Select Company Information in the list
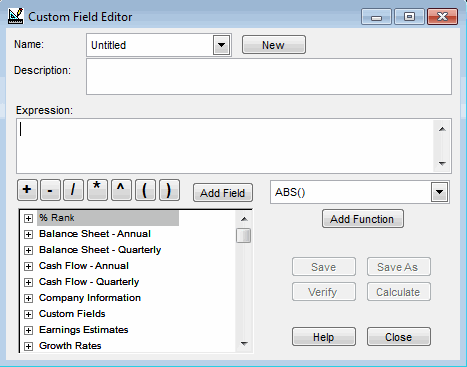 click(90, 298)
